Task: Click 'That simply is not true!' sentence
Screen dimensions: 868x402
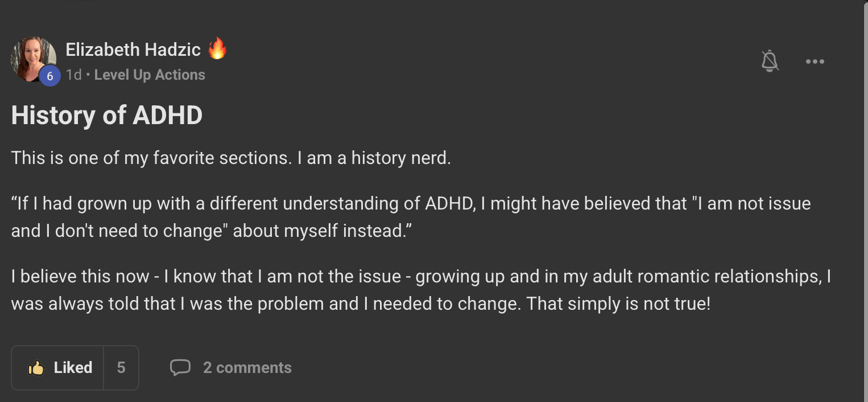Action: pos(618,303)
